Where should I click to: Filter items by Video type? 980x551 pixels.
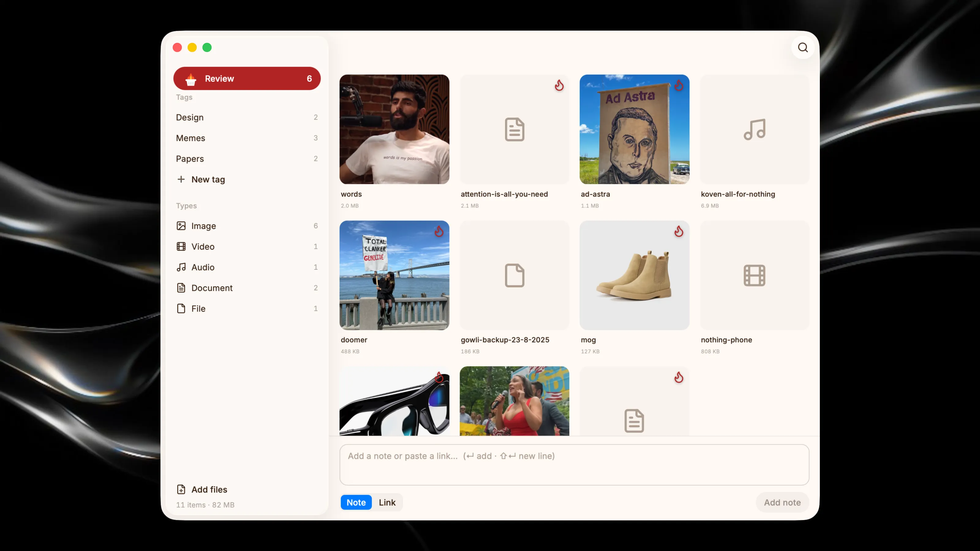(247, 246)
